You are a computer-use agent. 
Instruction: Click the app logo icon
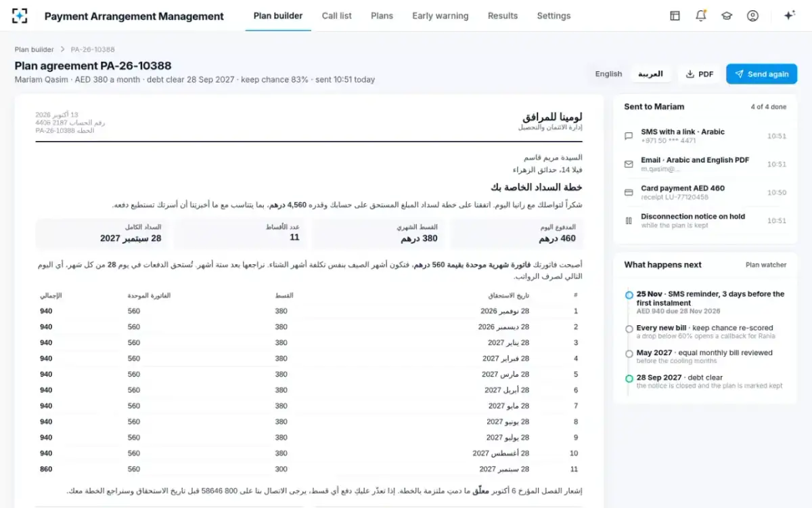(x=20, y=16)
